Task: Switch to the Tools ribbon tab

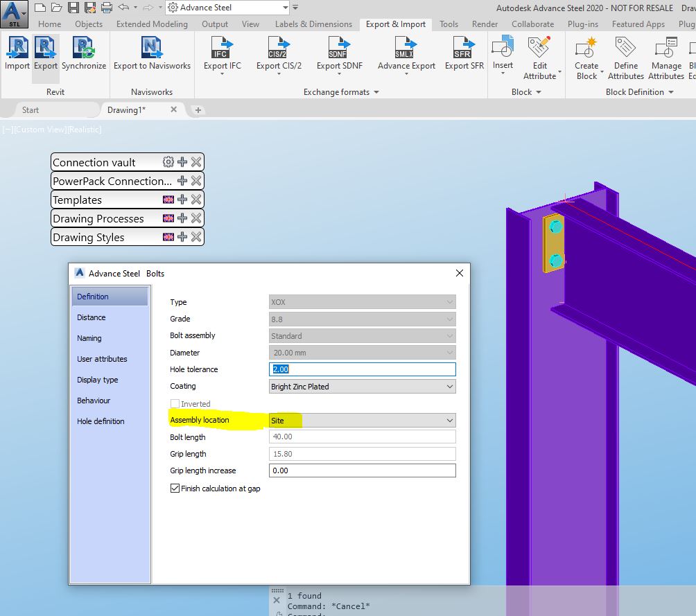Action: 448,24
